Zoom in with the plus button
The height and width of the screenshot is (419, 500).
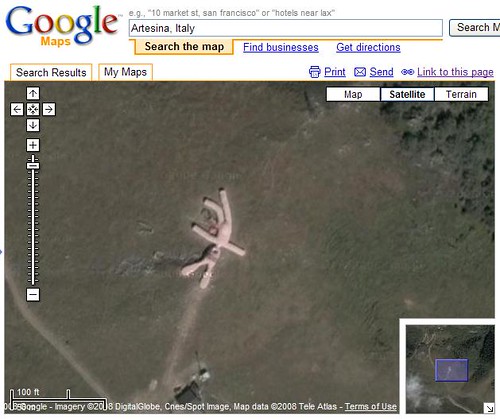pos(33,145)
